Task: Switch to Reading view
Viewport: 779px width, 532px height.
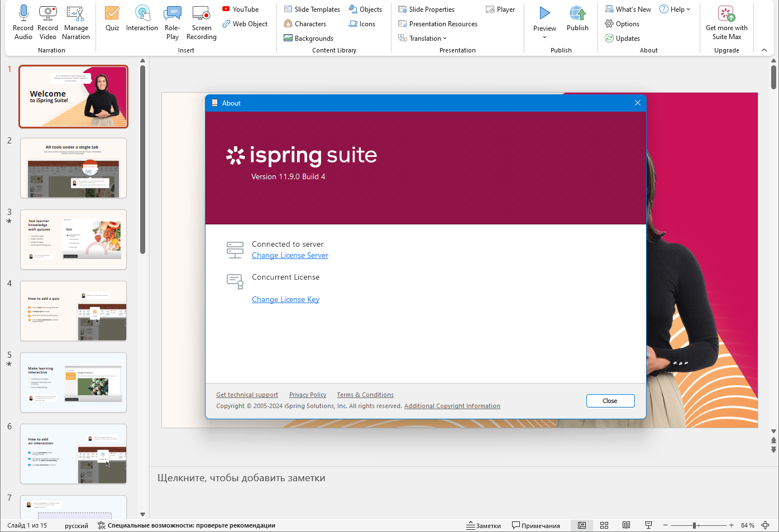Action: click(627, 525)
